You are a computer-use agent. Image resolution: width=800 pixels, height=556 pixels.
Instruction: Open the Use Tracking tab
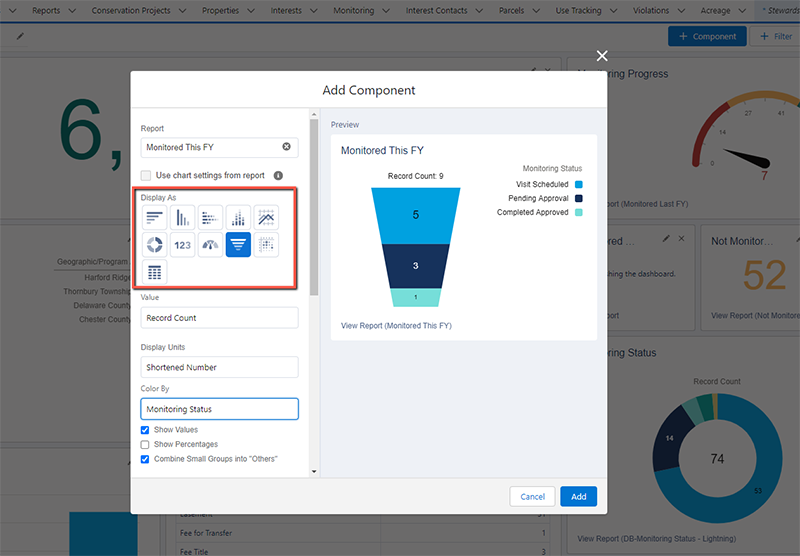click(x=578, y=11)
